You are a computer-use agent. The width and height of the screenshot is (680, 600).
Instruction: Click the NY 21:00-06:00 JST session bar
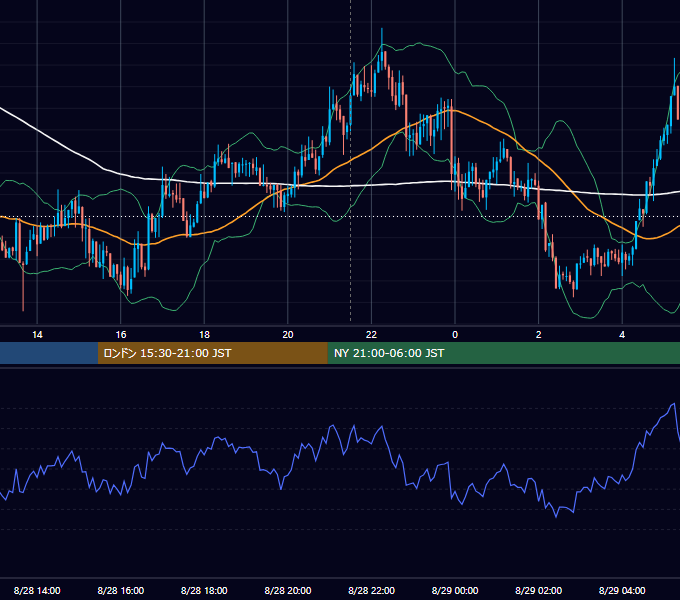point(503,353)
